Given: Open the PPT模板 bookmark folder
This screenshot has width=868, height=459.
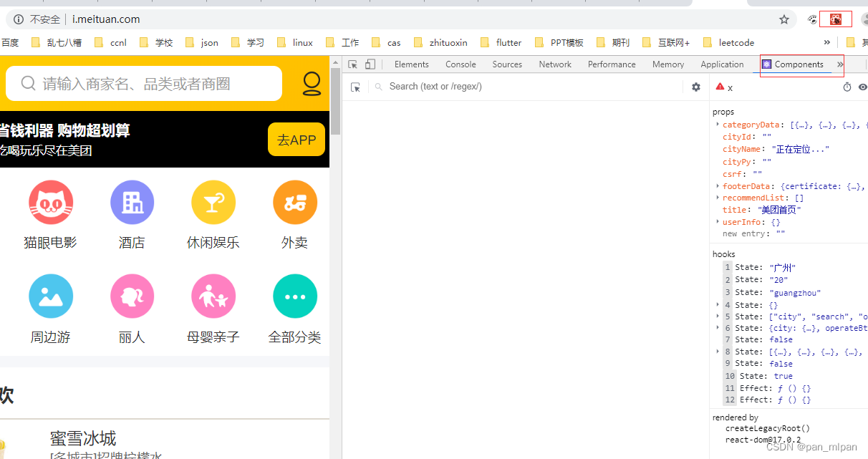Looking at the screenshot, I should pyautogui.click(x=559, y=43).
